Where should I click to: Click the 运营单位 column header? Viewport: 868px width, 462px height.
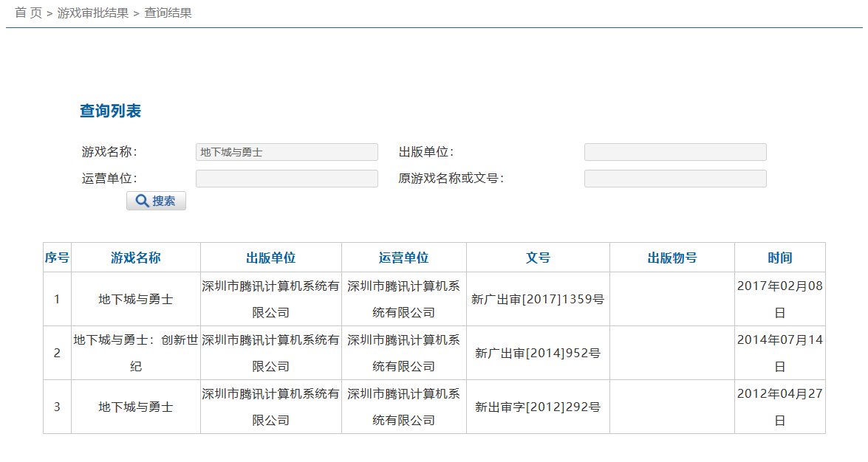403,258
